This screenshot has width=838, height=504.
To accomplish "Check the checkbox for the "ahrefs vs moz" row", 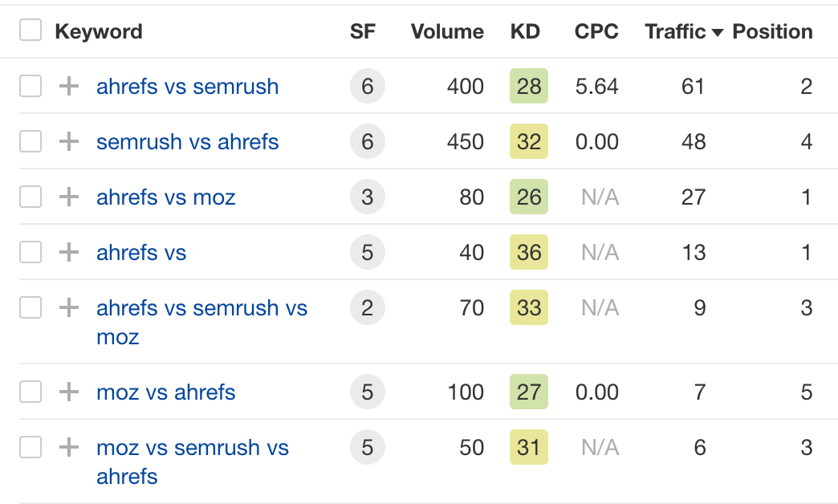I will [30, 197].
